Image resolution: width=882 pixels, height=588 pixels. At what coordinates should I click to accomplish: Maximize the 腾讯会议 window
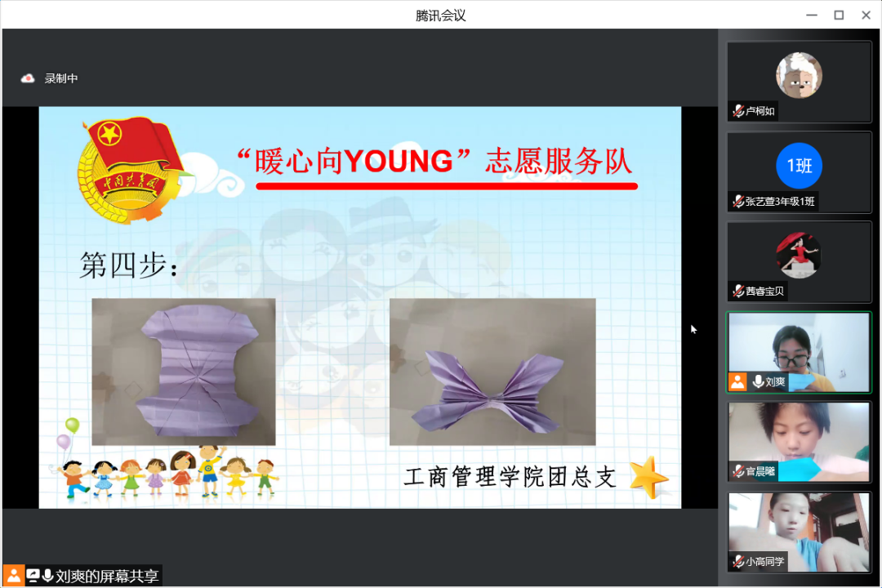838,15
